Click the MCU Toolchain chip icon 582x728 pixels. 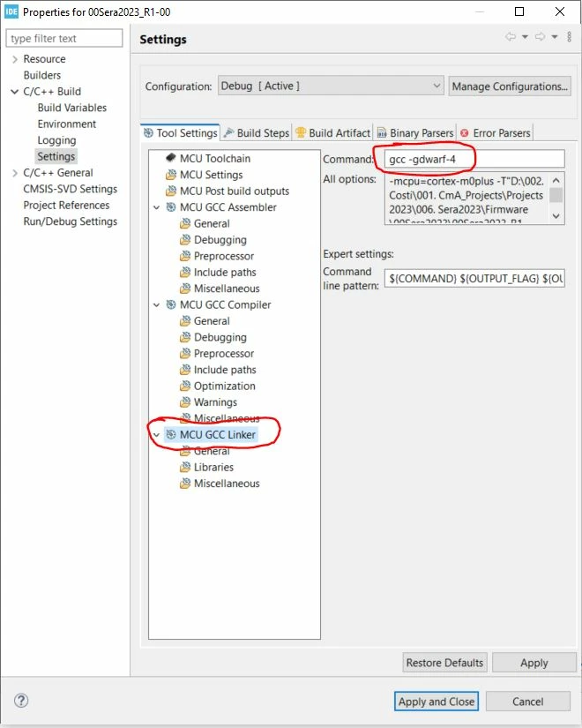click(x=171, y=158)
